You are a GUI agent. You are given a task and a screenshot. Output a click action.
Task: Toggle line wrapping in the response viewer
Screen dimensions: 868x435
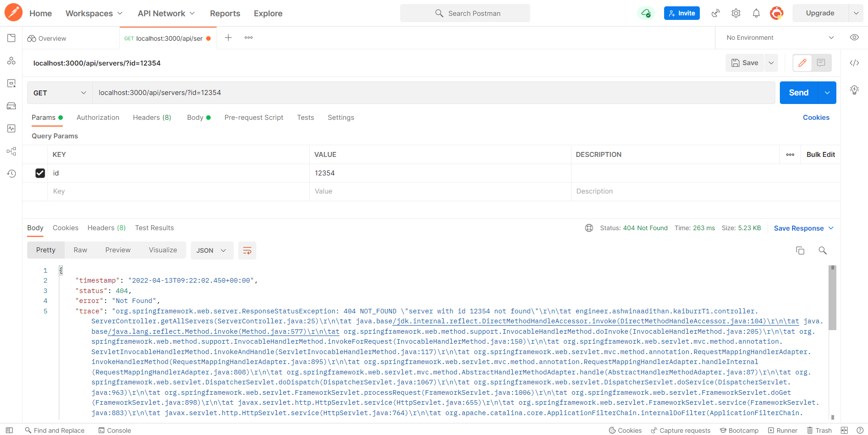pos(247,250)
